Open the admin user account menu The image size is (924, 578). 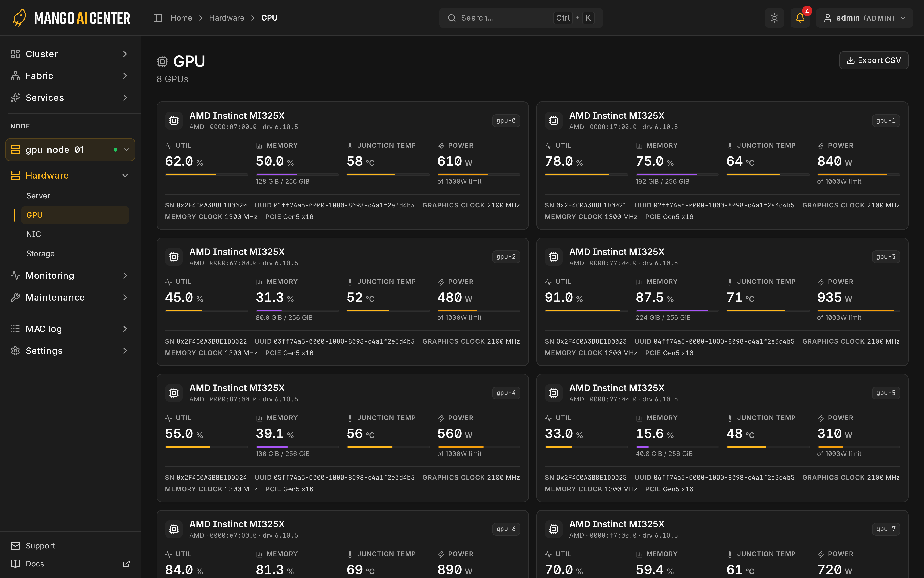point(865,18)
